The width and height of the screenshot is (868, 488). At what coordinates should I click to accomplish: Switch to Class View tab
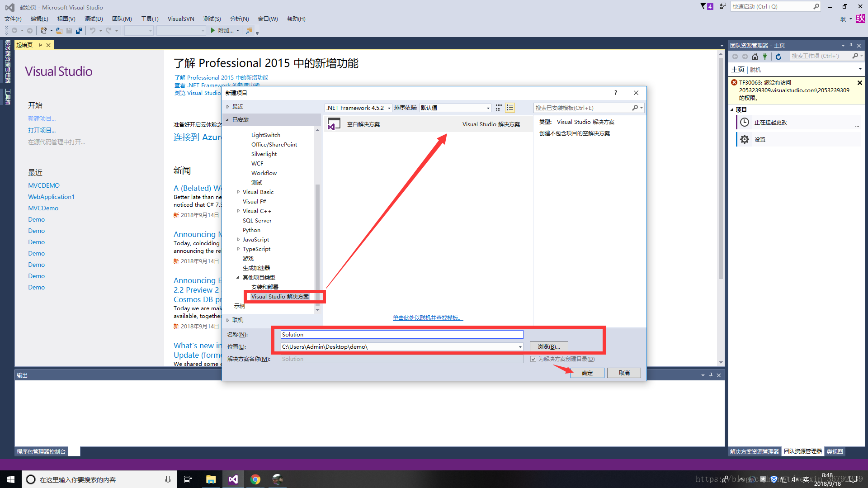pos(835,451)
